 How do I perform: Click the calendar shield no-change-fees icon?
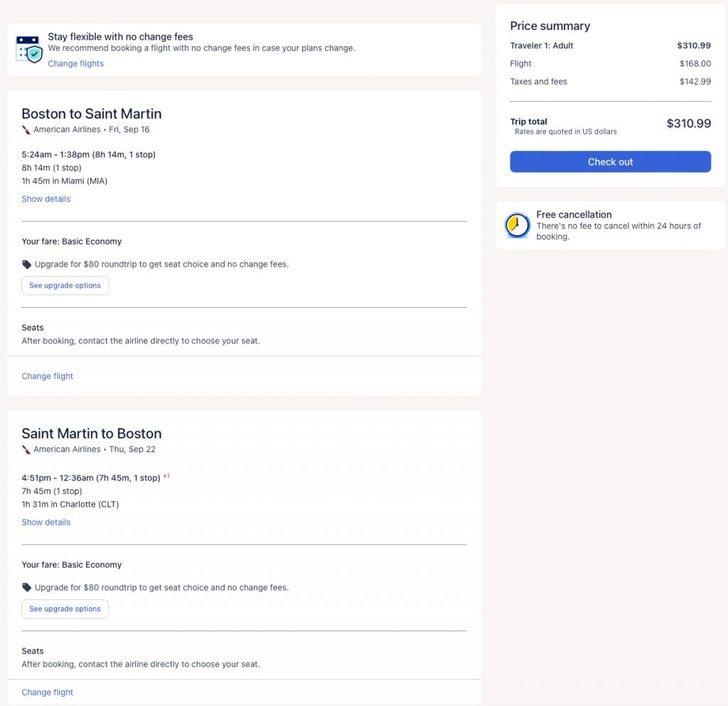29,48
